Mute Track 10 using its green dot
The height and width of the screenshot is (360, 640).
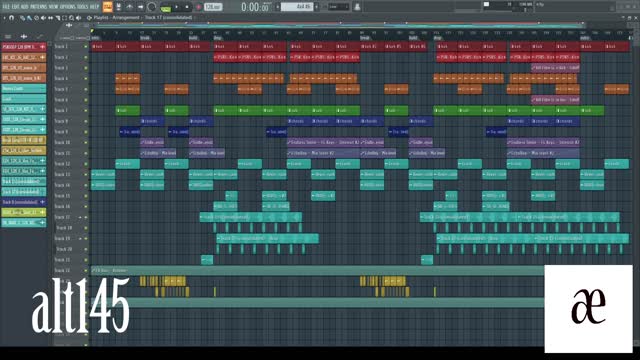point(86,142)
